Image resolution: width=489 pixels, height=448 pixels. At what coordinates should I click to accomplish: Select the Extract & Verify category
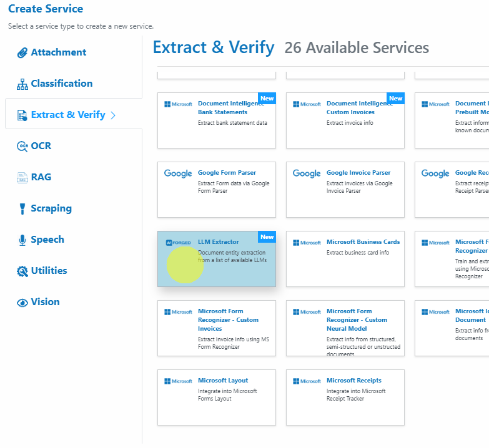(74, 114)
